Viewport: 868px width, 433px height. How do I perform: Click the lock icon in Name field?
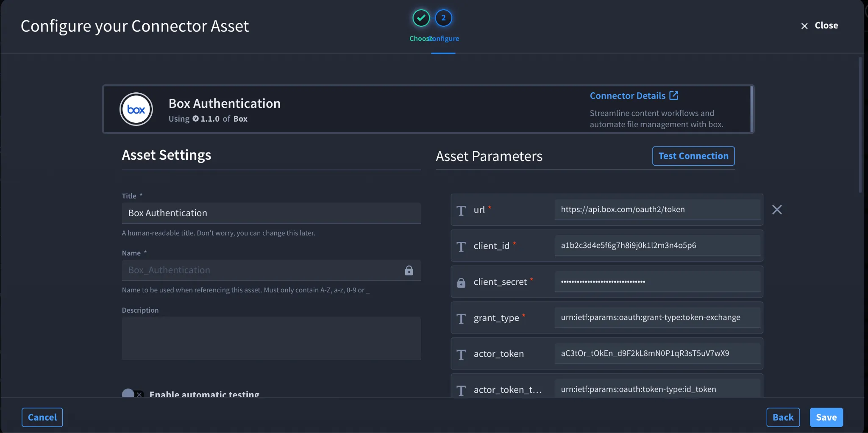409,270
